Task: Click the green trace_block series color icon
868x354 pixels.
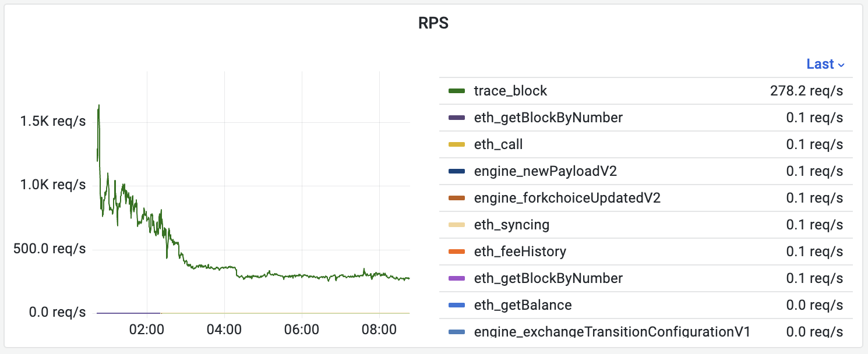Action: point(457,91)
